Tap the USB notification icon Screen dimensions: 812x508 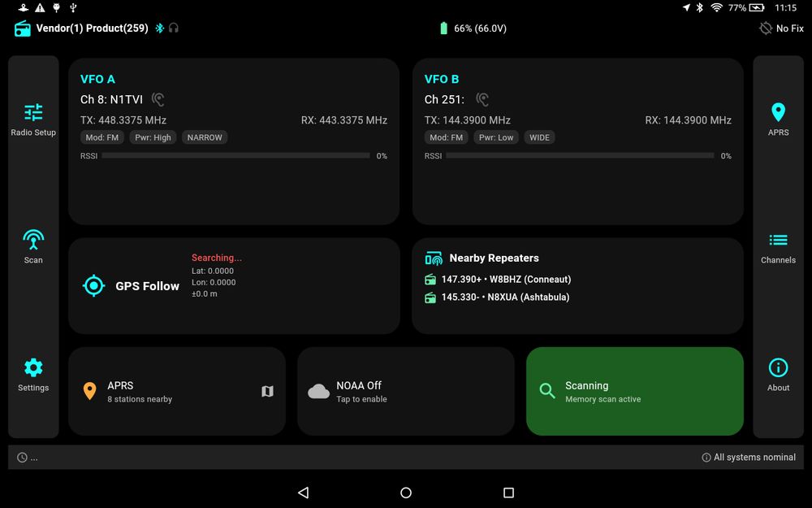point(73,7)
